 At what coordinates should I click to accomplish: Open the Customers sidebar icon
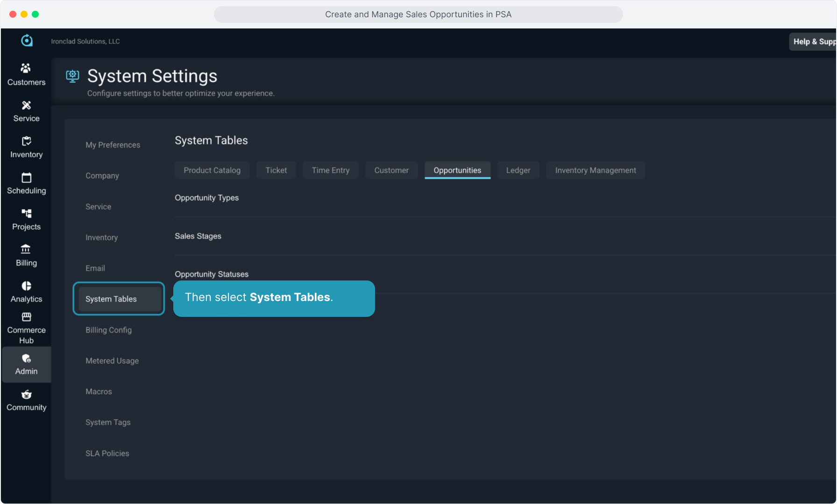tap(26, 69)
